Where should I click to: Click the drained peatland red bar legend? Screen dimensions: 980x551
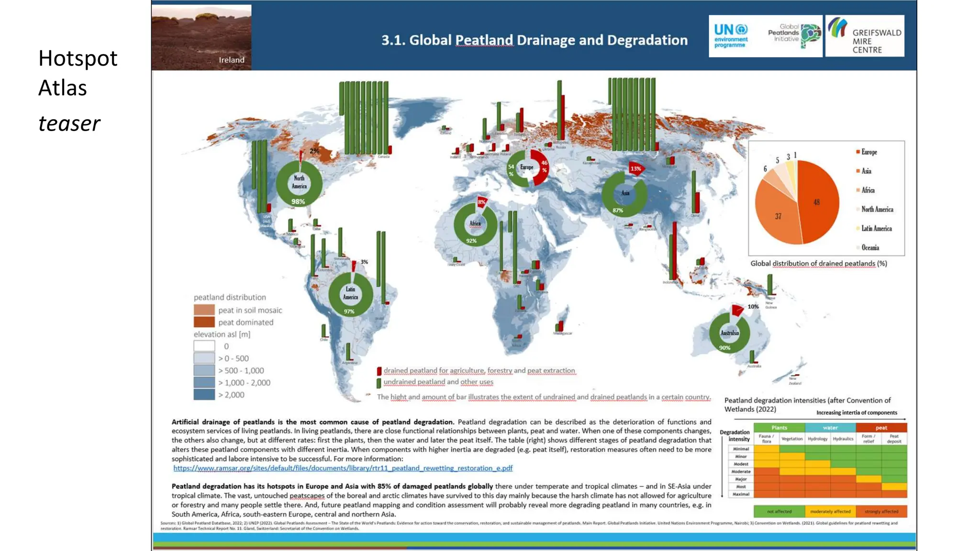coord(379,371)
